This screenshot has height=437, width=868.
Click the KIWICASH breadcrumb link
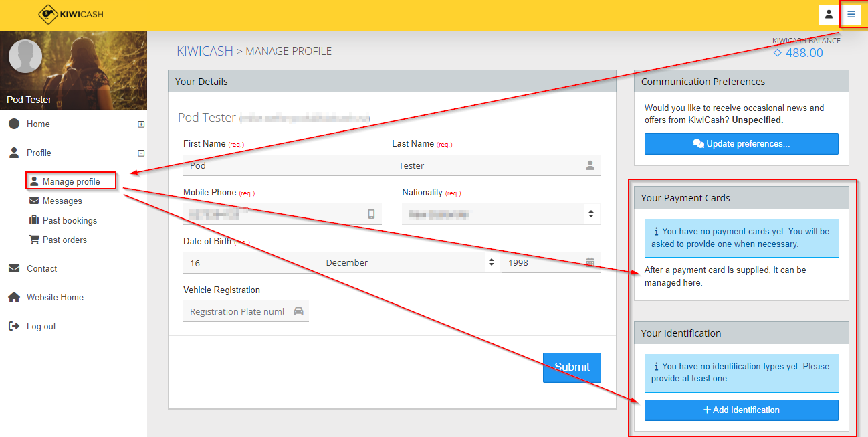(205, 51)
